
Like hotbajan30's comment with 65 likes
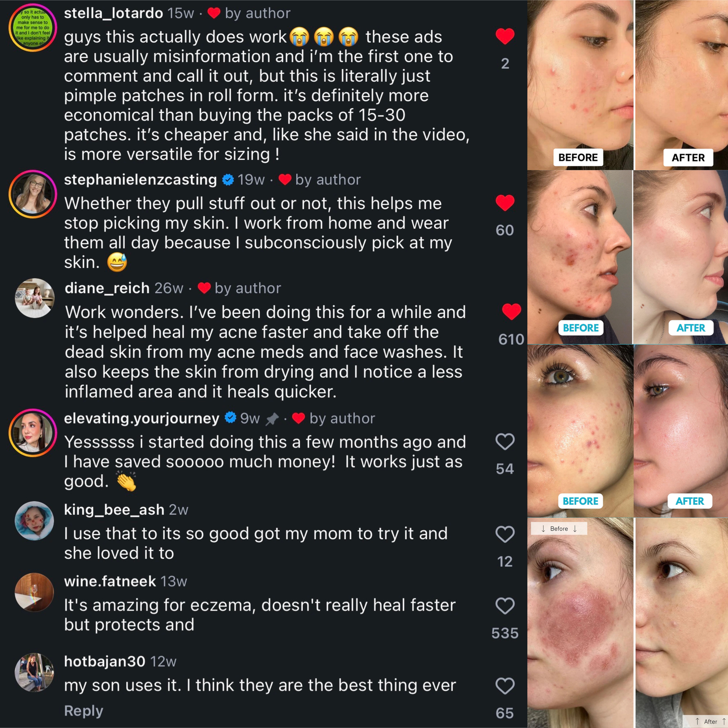[505, 686]
